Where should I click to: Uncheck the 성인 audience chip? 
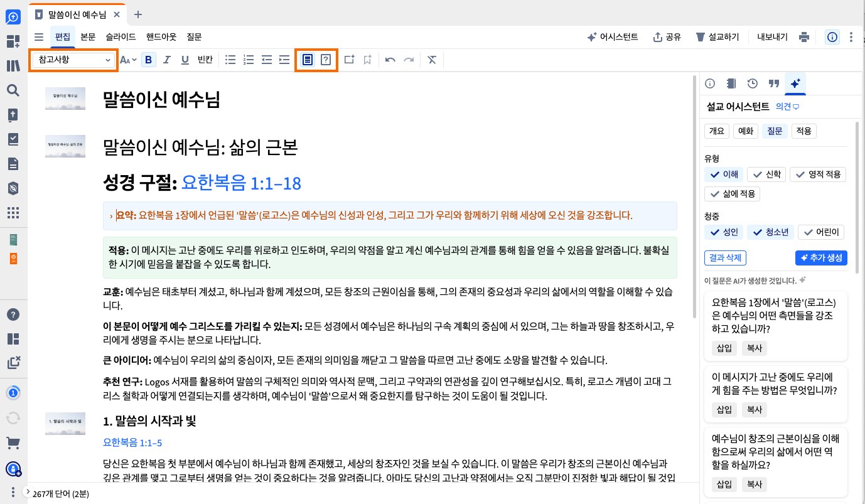724,232
